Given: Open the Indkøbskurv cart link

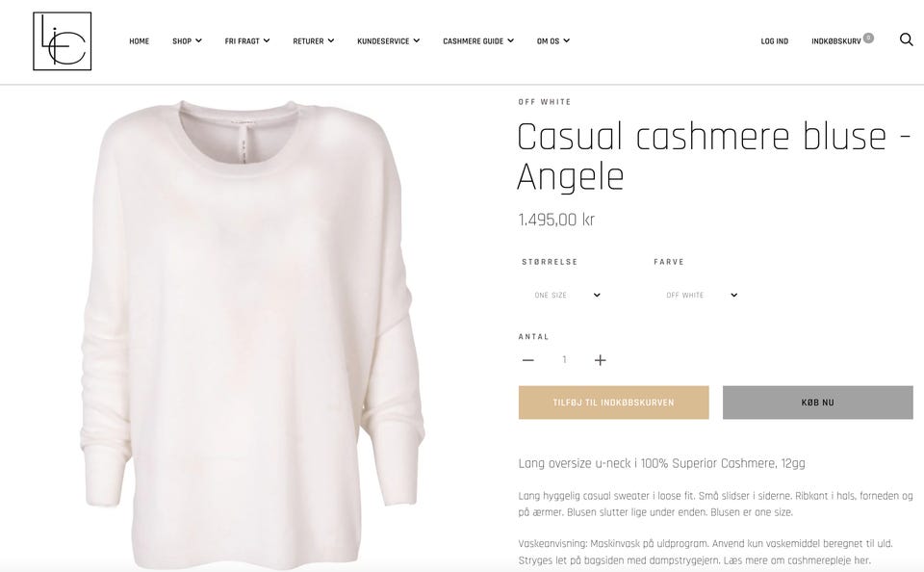Looking at the screenshot, I should coord(836,41).
